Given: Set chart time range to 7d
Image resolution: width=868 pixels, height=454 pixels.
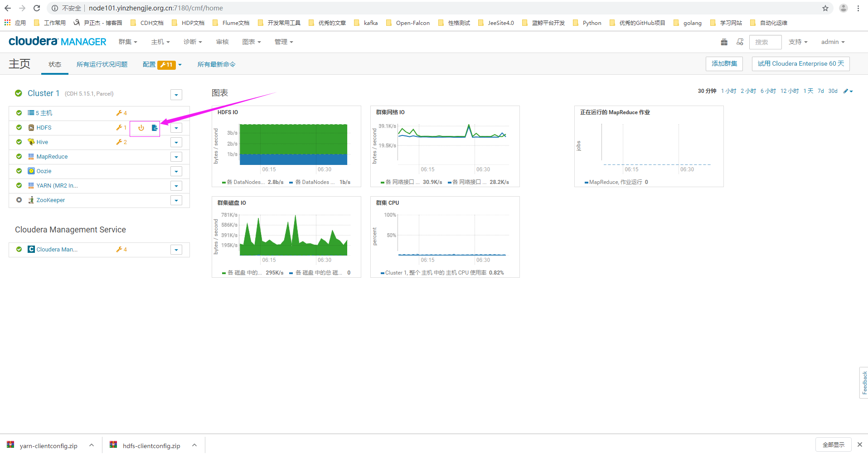Looking at the screenshot, I should pyautogui.click(x=820, y=91).
